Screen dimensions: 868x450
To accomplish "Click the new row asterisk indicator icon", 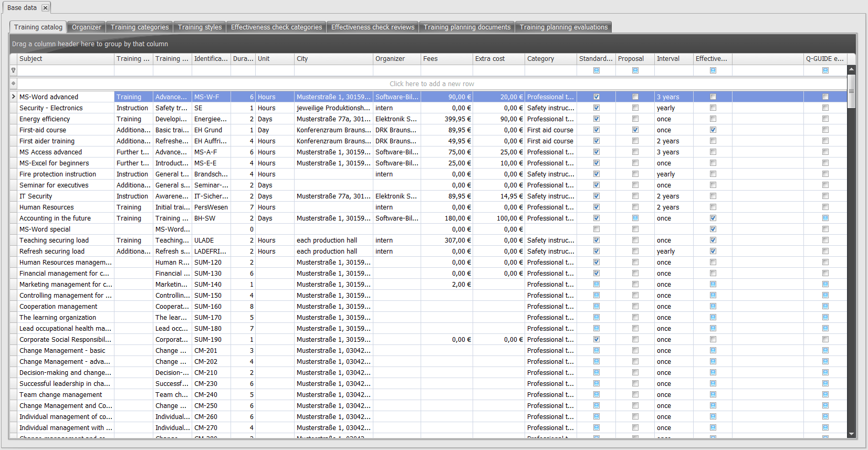I will point(13,83).
